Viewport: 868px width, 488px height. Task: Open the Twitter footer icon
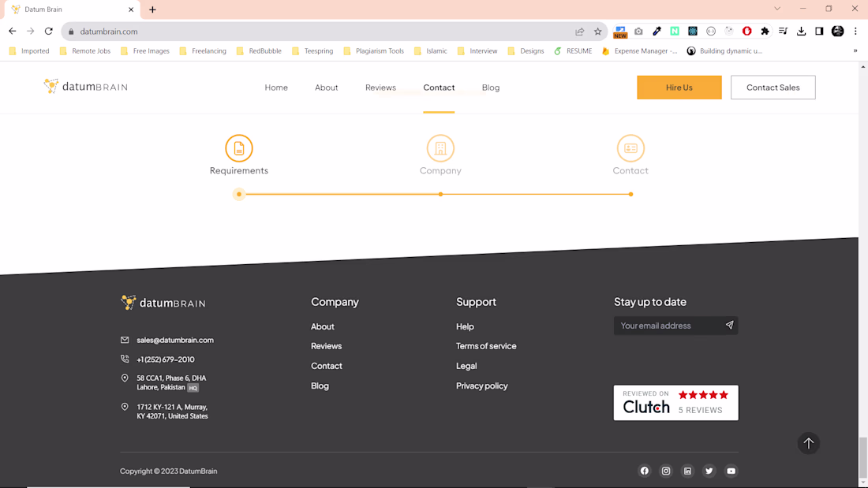[709, 471]
